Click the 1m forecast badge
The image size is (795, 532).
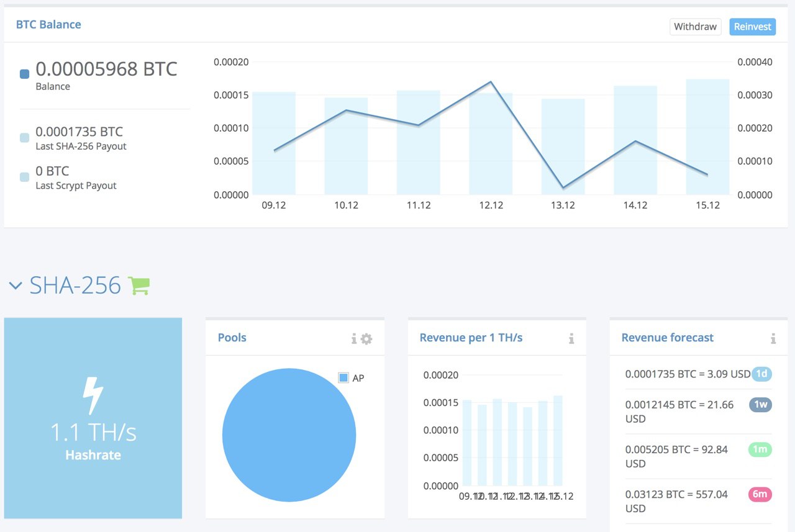tap(760, 449)
